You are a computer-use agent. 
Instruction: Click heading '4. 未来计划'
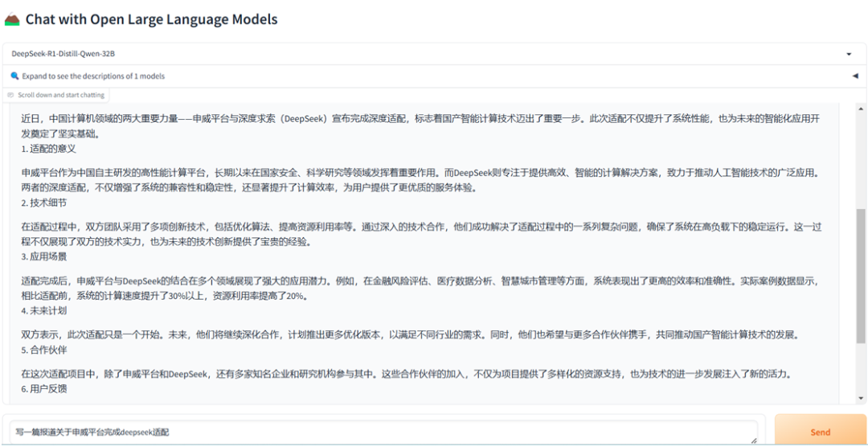tap(44, 311)
